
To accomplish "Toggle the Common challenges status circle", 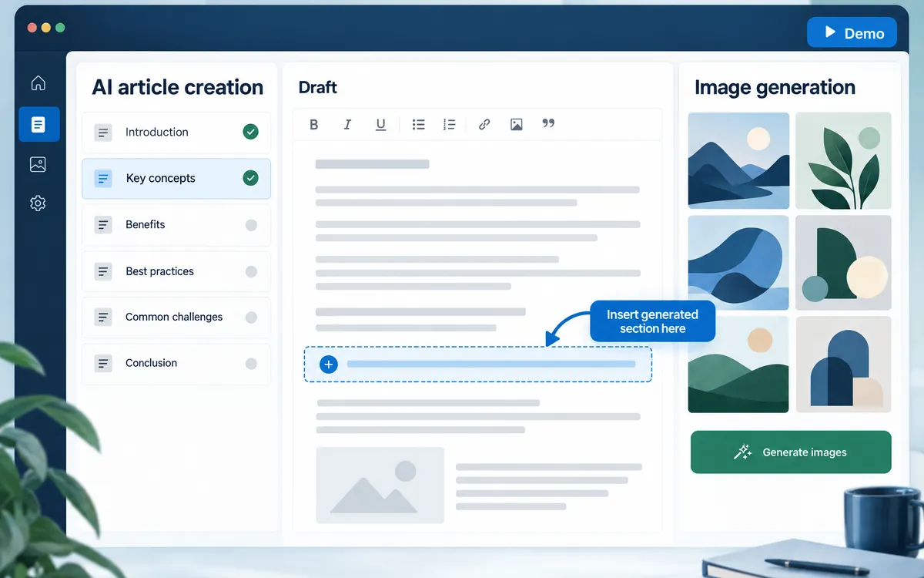I will 251,317.
